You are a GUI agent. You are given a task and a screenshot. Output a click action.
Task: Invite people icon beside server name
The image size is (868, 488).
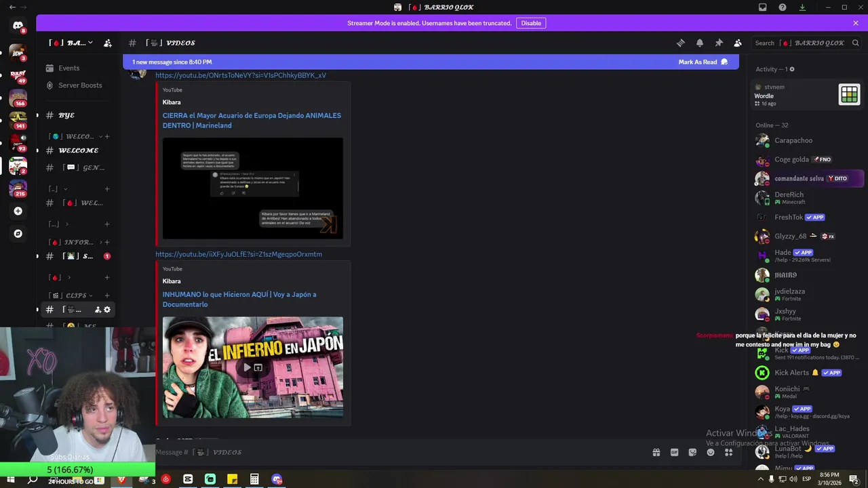click(108, 43)
